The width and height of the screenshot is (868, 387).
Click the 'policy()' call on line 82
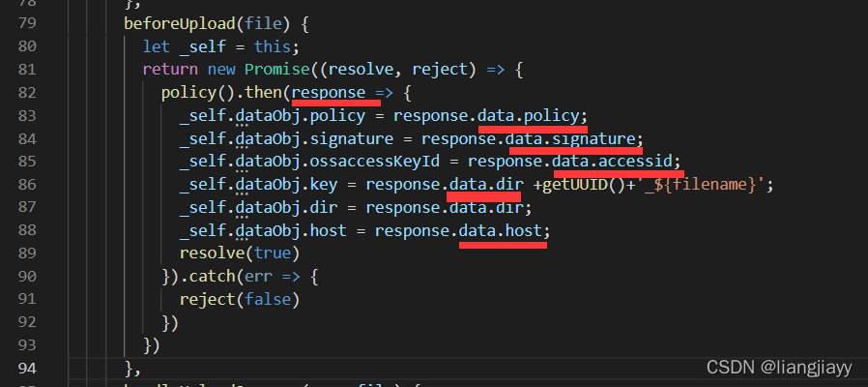198,93
